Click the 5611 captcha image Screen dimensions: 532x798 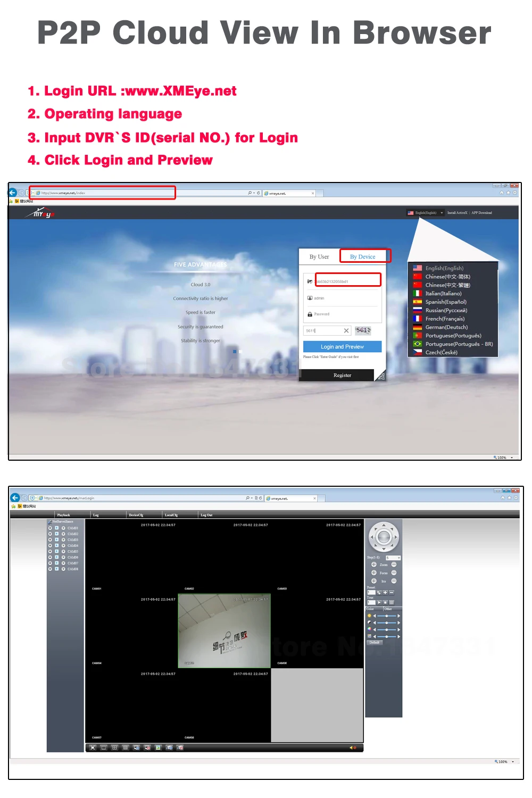[363, 330]
